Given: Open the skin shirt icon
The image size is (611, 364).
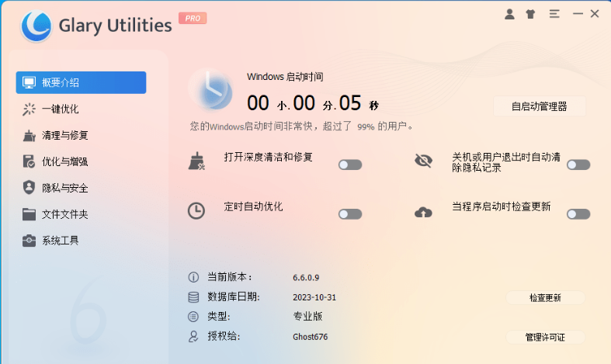Looking at the screenshot, I should click(x=530, y=15).
